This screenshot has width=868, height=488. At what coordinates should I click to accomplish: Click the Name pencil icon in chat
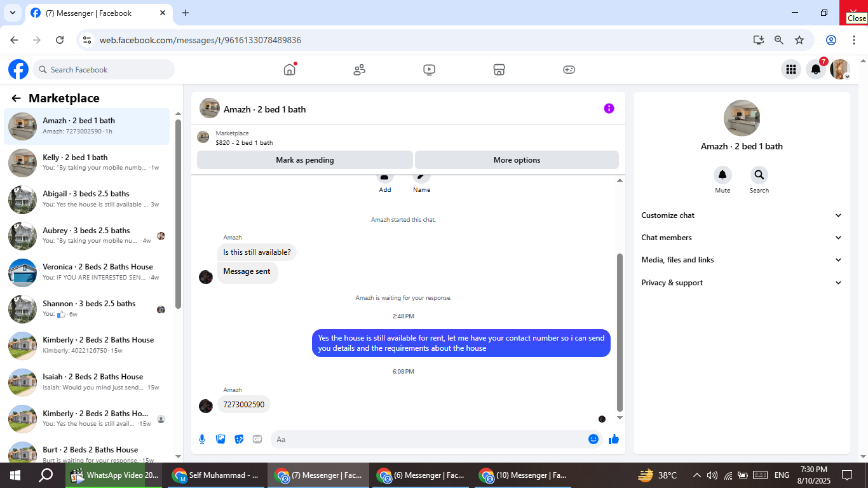click(x=421, y=177)
